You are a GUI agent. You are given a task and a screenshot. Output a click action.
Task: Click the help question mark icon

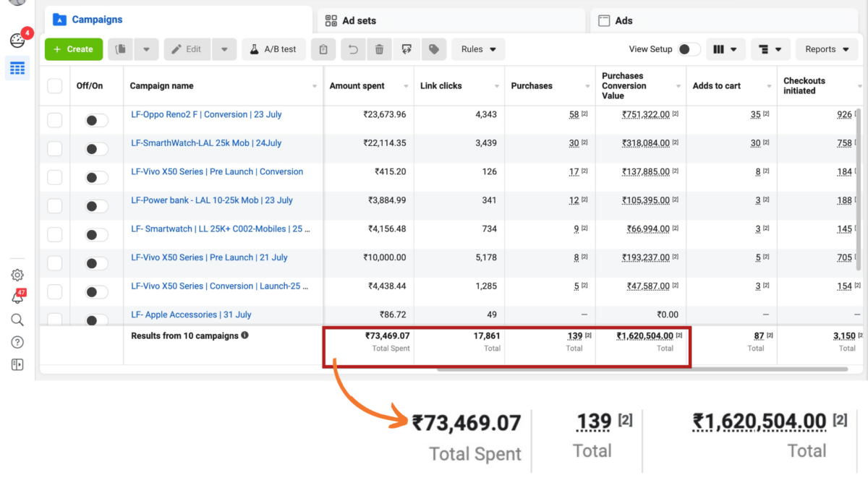(17, 342)
